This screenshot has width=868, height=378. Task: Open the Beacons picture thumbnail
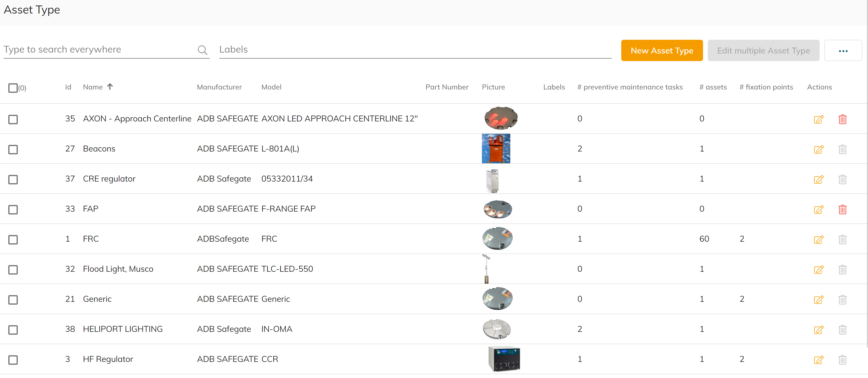click(x=496, y=148)
